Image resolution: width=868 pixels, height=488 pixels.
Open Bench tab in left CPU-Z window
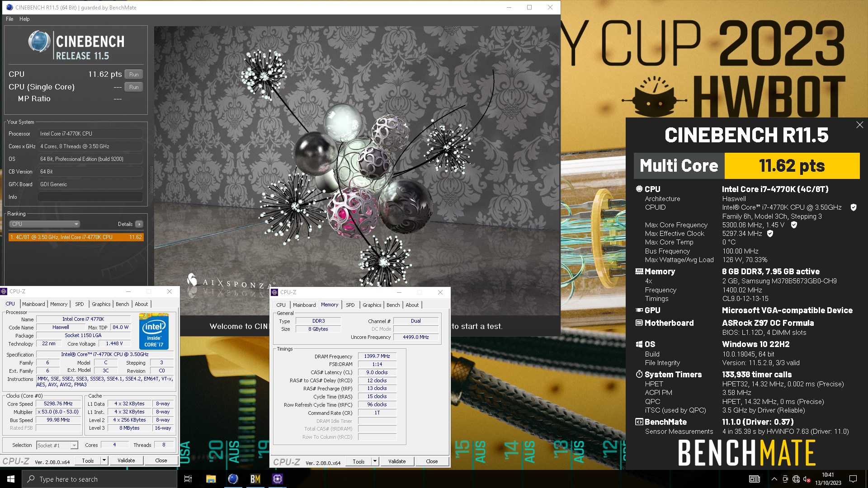point(122,304)
